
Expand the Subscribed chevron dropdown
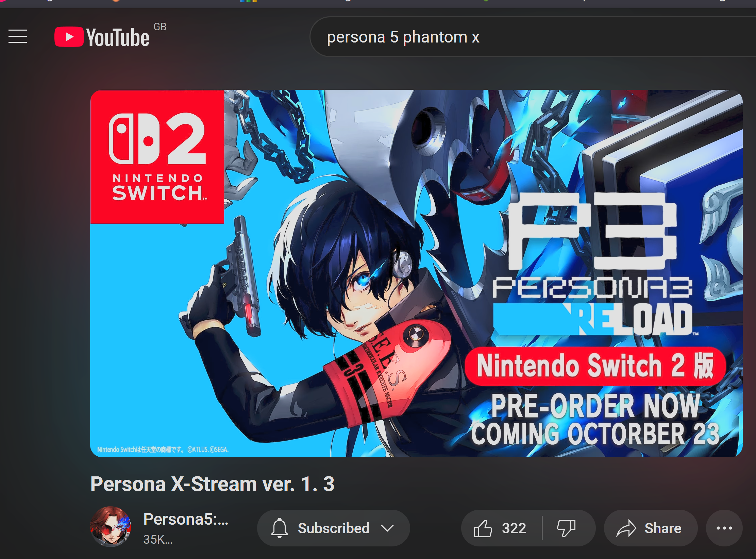387,528
